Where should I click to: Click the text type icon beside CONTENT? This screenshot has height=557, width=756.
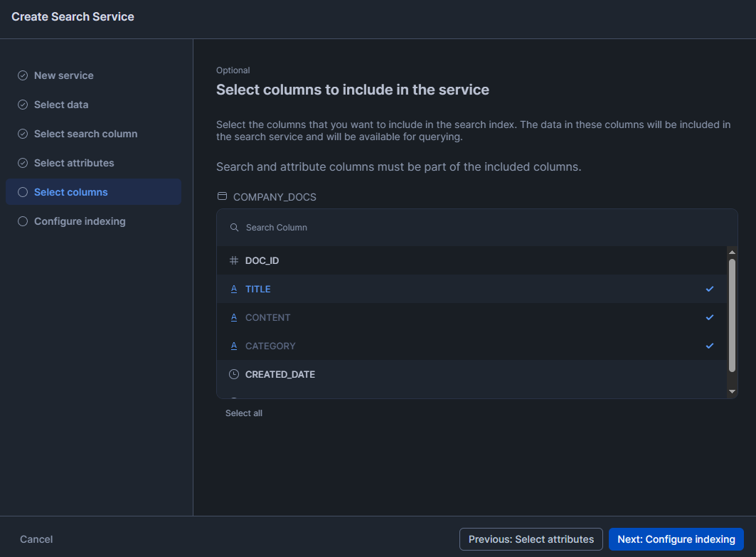point(234,317)
